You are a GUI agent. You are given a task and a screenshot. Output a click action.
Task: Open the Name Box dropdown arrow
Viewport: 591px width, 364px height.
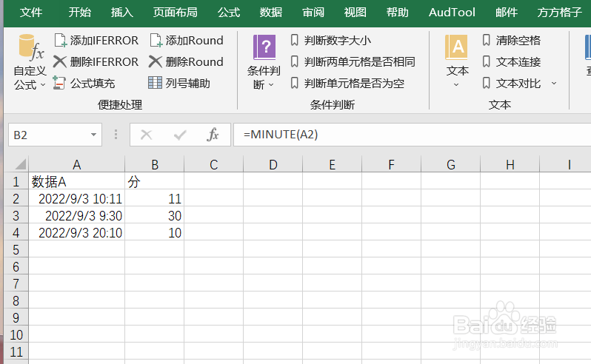pyautogui.click(x=93, y=135)
